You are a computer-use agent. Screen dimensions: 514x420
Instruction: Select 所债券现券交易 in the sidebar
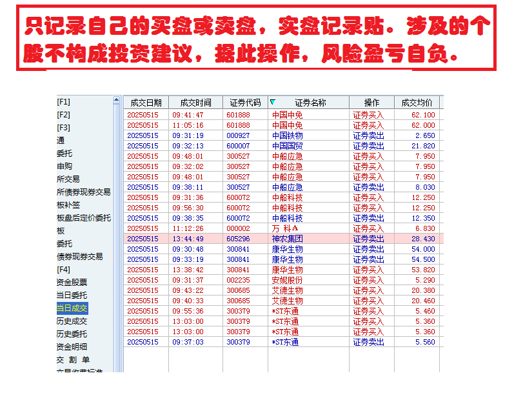click(84, 192)
